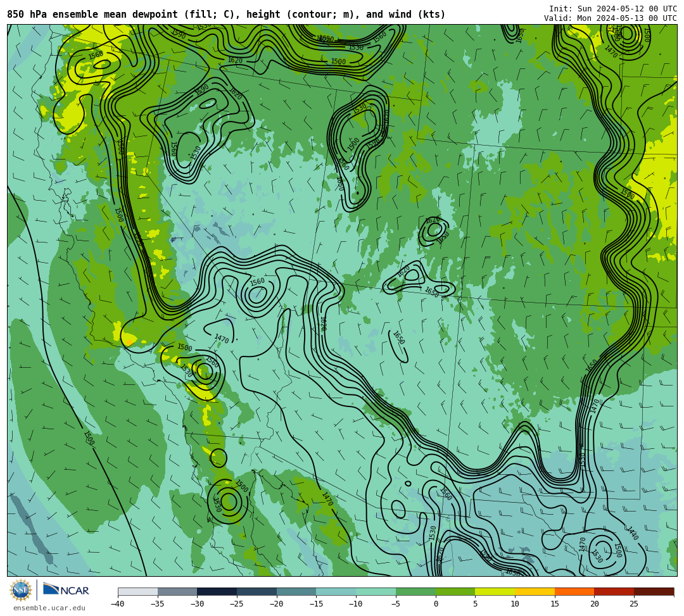The image size is (684, 616).
Task: Click the above-25 dark brown color swatch
Action: pyautogui.click(x=654, y=591)
